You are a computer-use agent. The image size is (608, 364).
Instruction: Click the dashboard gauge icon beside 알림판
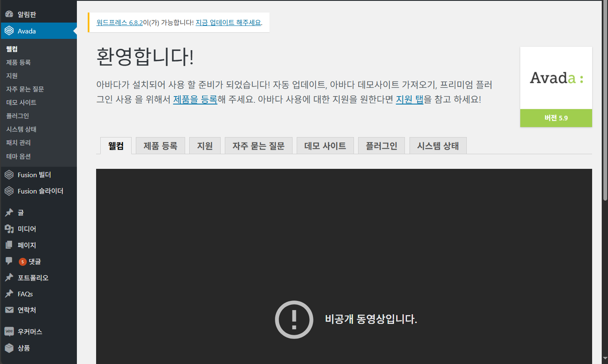pos(9,14)
